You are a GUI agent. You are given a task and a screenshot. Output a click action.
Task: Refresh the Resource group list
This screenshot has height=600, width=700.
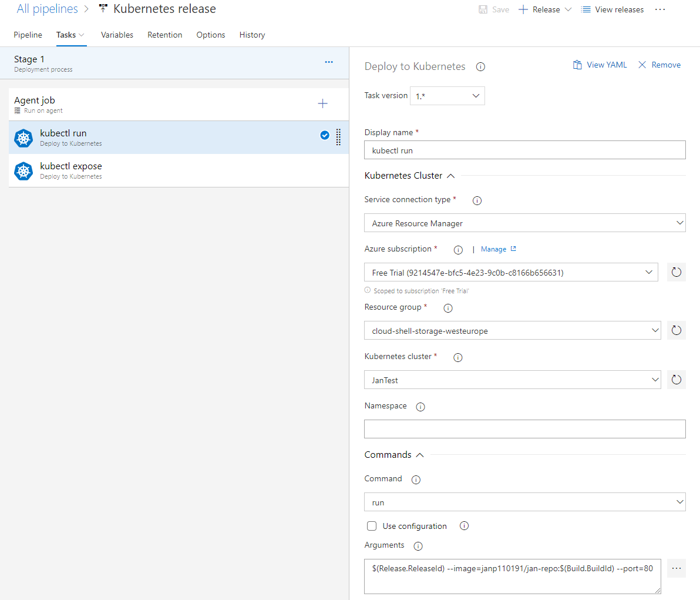[x=677, y=331]
